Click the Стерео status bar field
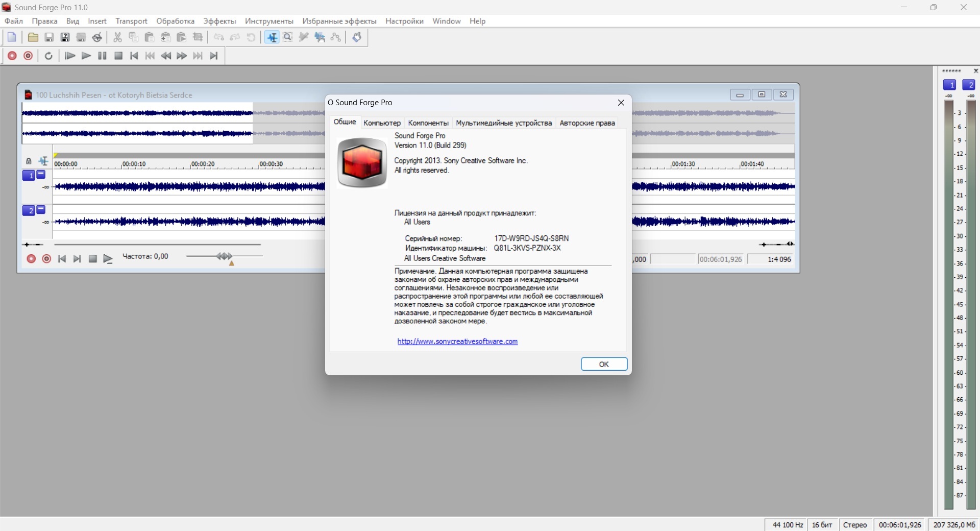Viewport: 980px width, 531px height. [855, 525]
